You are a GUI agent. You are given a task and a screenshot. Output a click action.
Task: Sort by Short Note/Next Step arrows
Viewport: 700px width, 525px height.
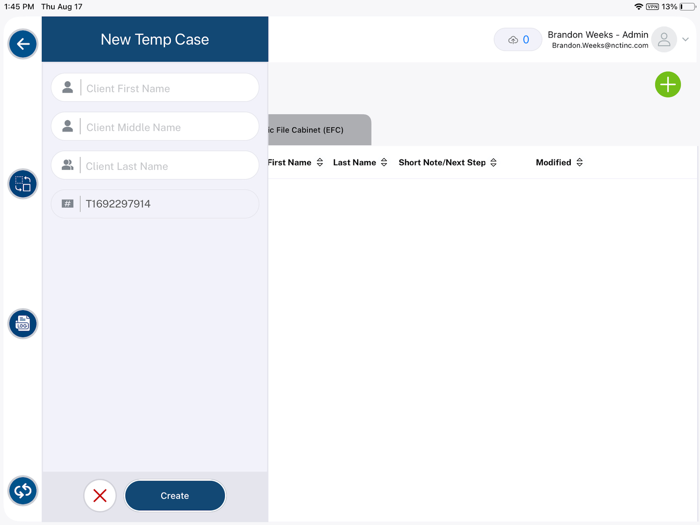[493, 162]
